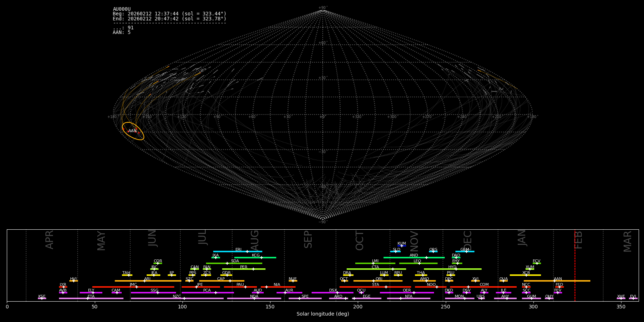Click the NUE shower label
Screen dimensions: 644x322
tap(293, 279)
